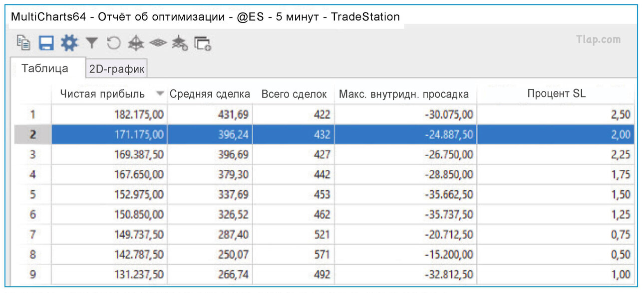Click net profit cell 142.787,50

tap(109, 254)
